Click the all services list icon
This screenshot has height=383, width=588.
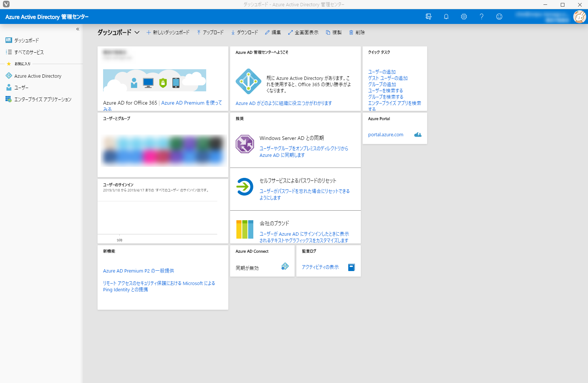[9, 52]
